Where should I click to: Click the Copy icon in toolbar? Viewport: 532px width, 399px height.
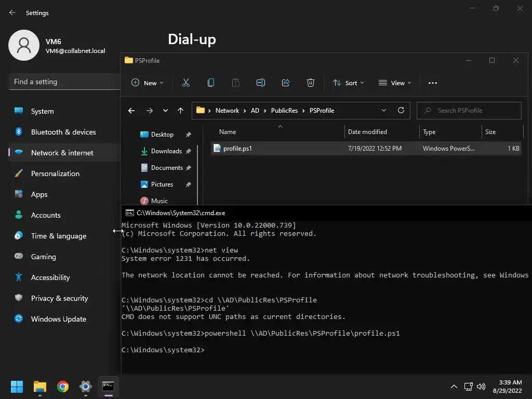(211, 83)
